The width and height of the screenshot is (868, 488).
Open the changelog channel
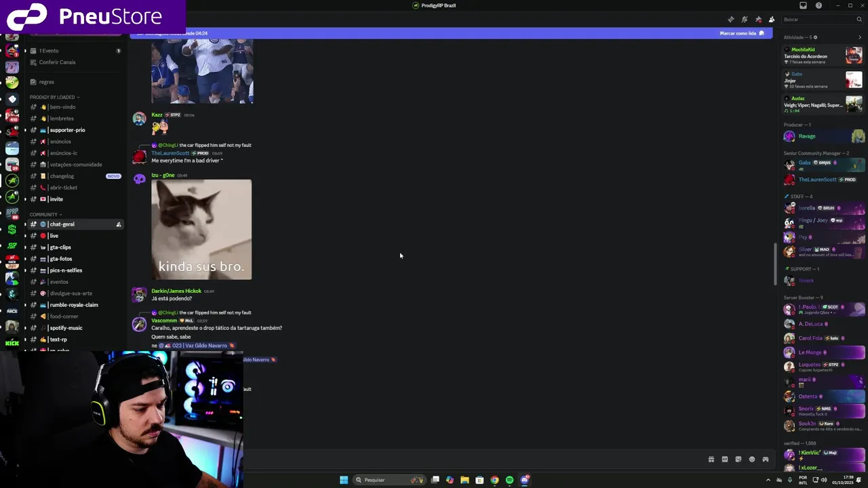coord(75,176)
